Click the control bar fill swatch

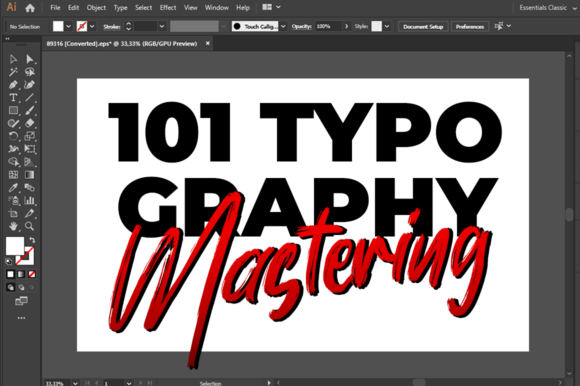(58, 26)
